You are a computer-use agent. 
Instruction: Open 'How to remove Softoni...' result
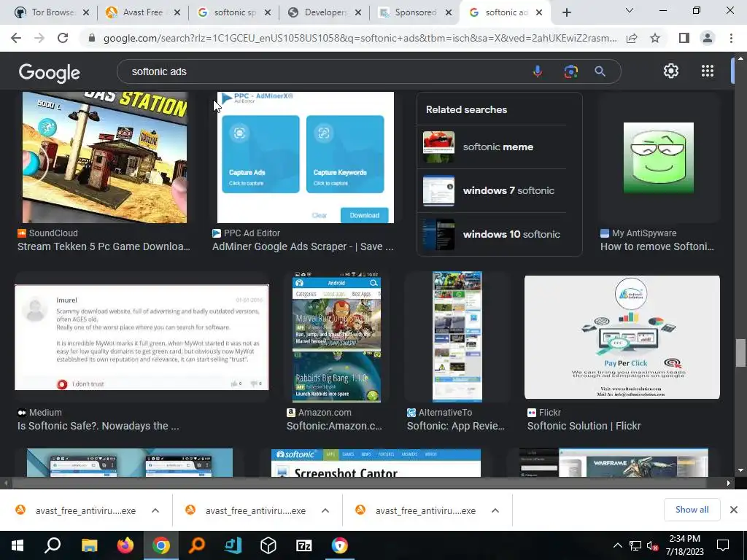[x=657, y=246]
